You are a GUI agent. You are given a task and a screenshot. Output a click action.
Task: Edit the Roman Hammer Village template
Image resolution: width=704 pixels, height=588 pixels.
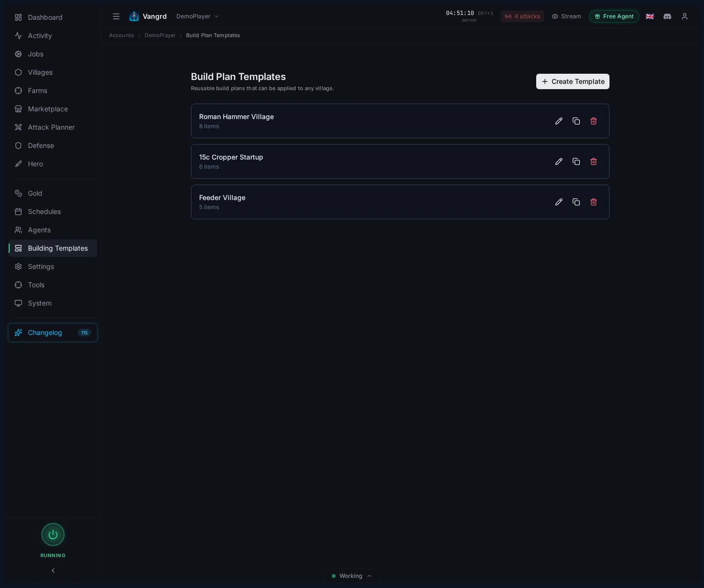point(558,121)
